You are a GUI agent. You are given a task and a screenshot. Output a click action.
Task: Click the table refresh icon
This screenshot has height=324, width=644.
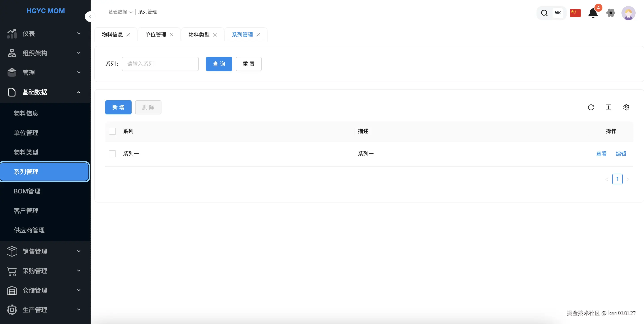tap(591, 107)
